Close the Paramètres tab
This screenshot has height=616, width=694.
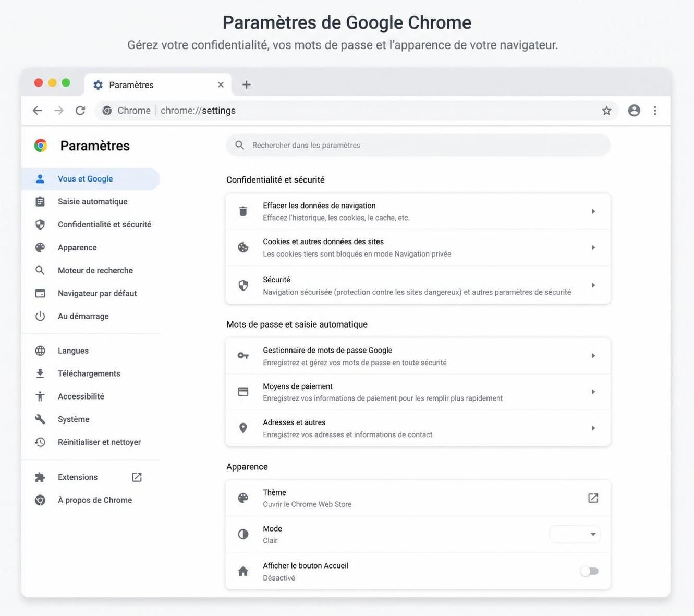point(221,84)
